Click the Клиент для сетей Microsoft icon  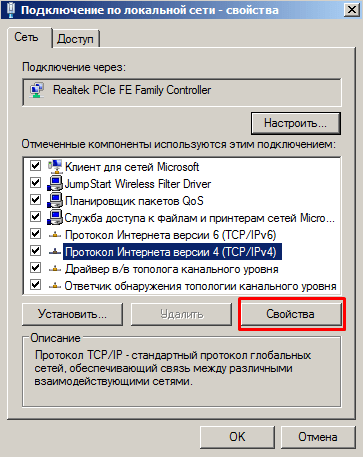click(x=55, y=166)
